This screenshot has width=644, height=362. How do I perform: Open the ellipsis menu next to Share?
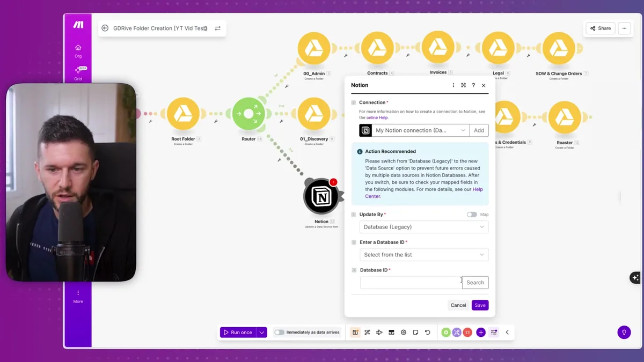click(x=624, y=28)
